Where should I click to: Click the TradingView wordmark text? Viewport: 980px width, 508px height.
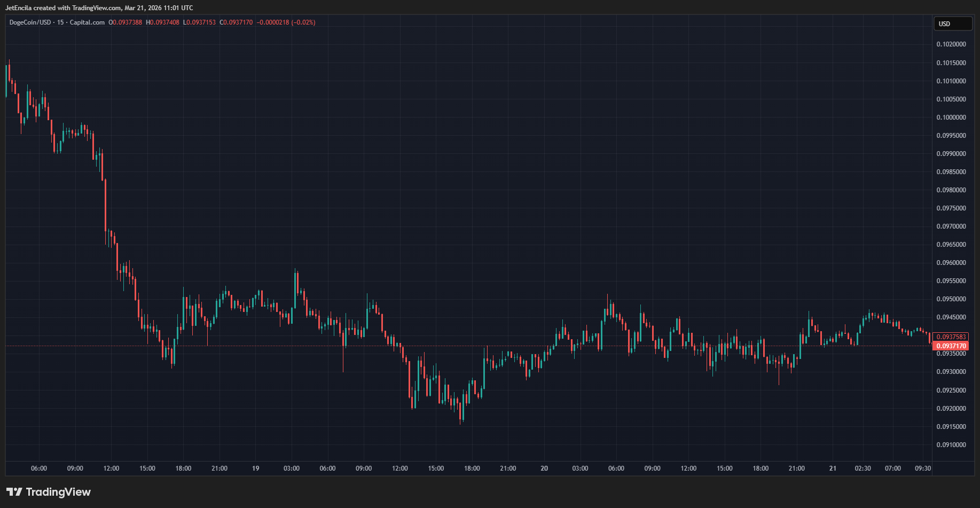58,492
